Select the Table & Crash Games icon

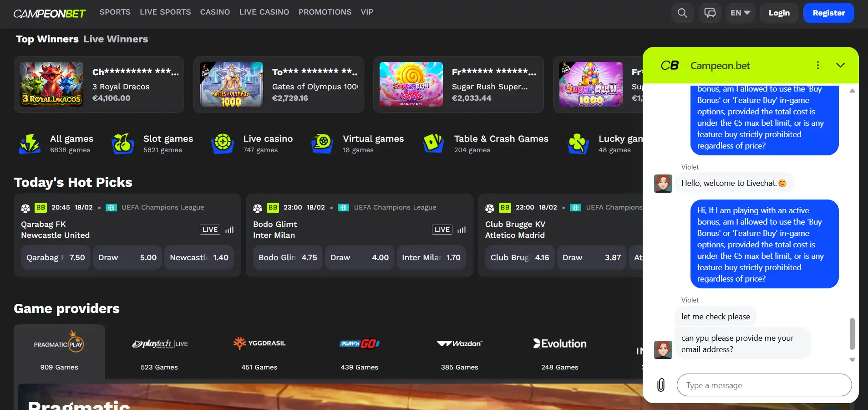coord(433,143)
